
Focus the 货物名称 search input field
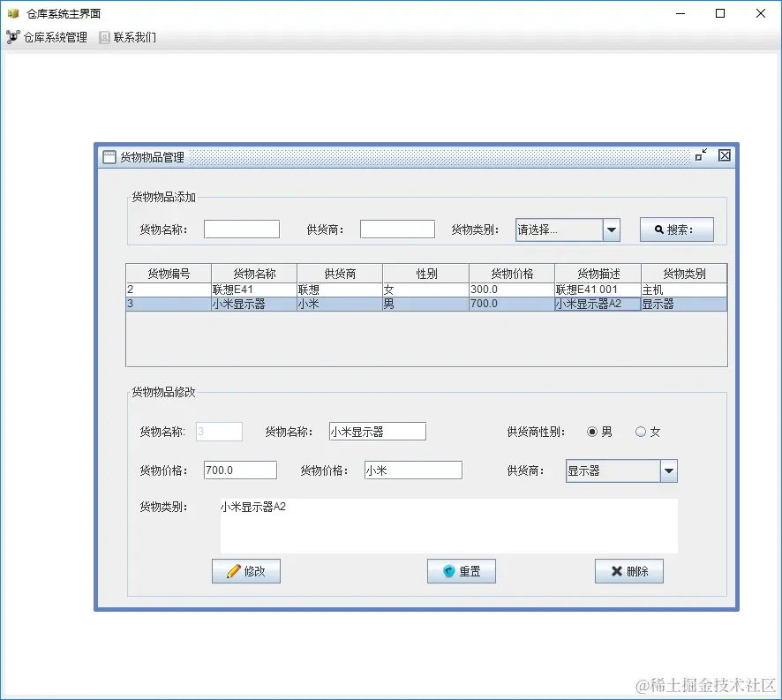coord(241,230)
